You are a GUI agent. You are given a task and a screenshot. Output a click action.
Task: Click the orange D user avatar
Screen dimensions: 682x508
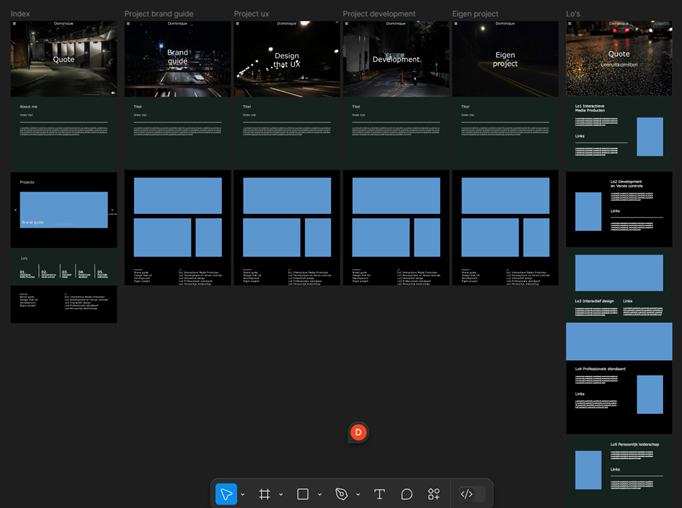pos(359,432)
